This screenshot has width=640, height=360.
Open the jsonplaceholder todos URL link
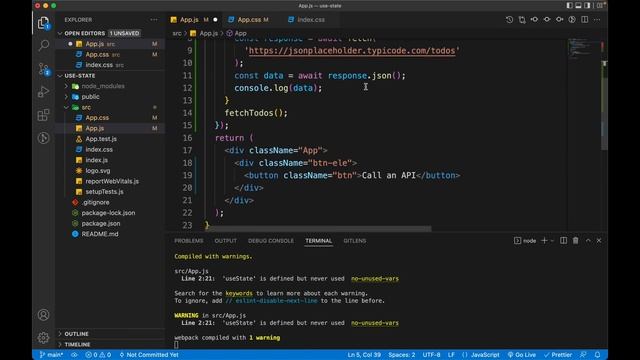(352, 51)
